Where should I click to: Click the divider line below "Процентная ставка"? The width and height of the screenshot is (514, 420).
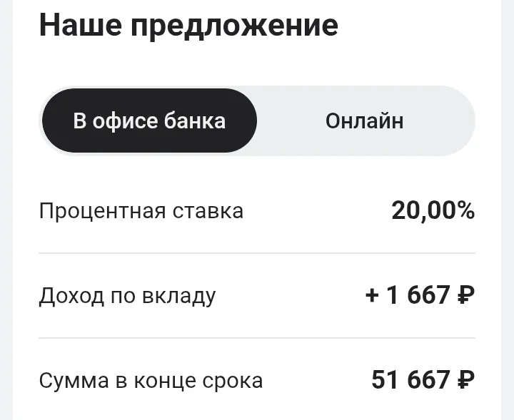(257, 253)
